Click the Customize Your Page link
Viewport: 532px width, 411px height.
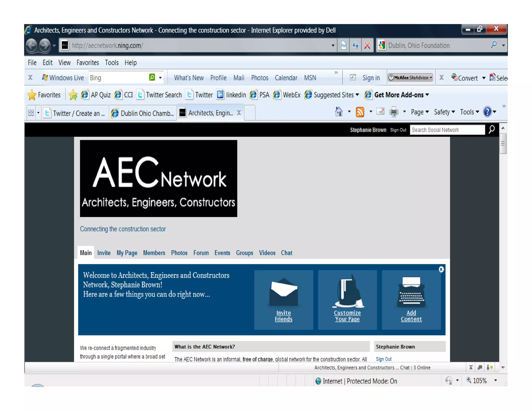(x=347, y=316)
